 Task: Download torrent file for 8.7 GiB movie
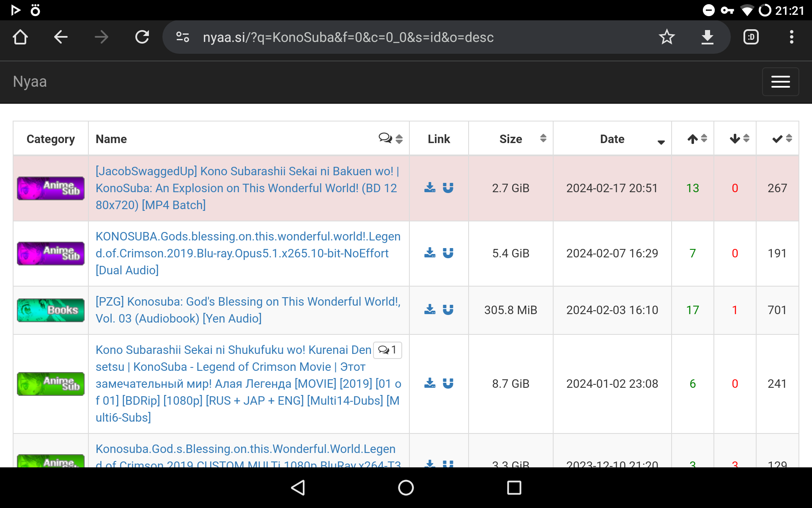(430, 383)
